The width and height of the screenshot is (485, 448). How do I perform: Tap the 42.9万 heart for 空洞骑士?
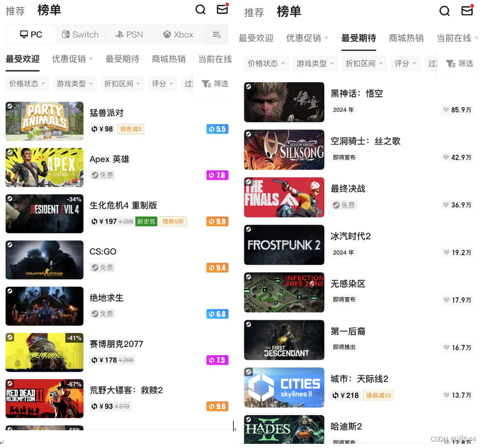click(x=457, y=157)
